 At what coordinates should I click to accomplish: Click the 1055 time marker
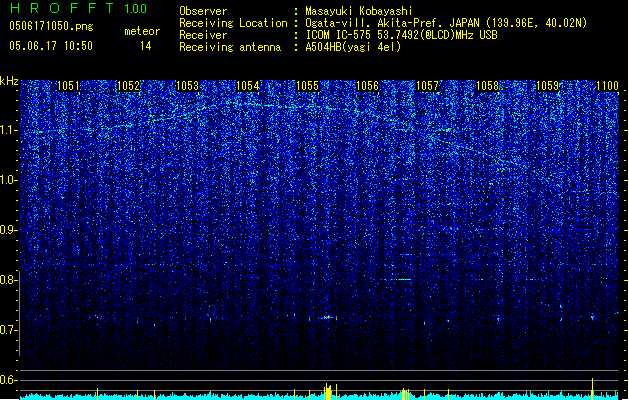point(307,86)
